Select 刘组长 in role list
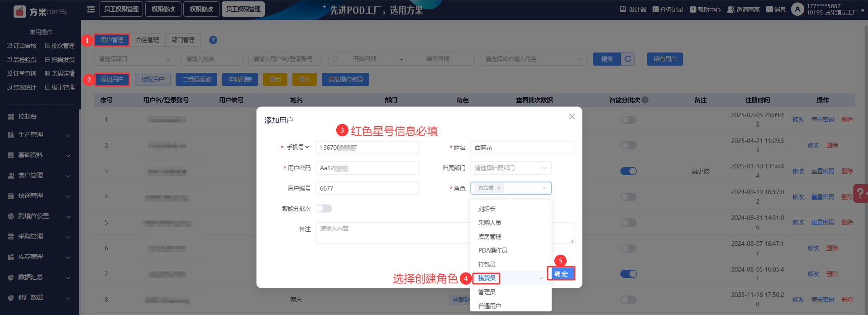Screen dimensions: 868x315 tap(510, 209)
